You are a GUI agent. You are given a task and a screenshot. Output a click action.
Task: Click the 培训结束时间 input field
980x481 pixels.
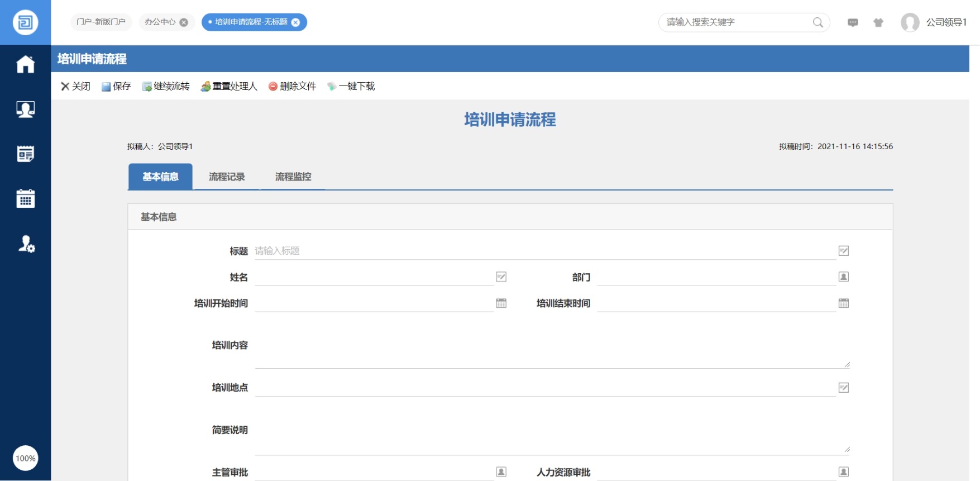coord(716,303)
